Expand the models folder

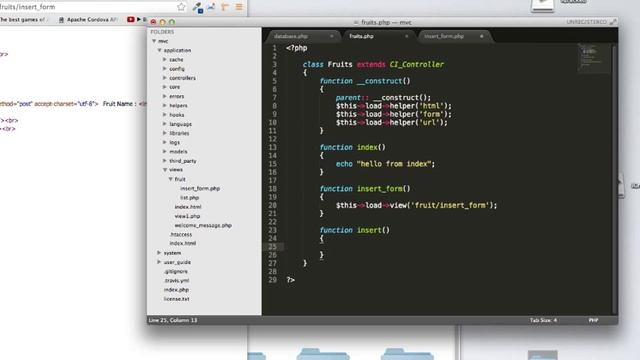click(165, 151)
